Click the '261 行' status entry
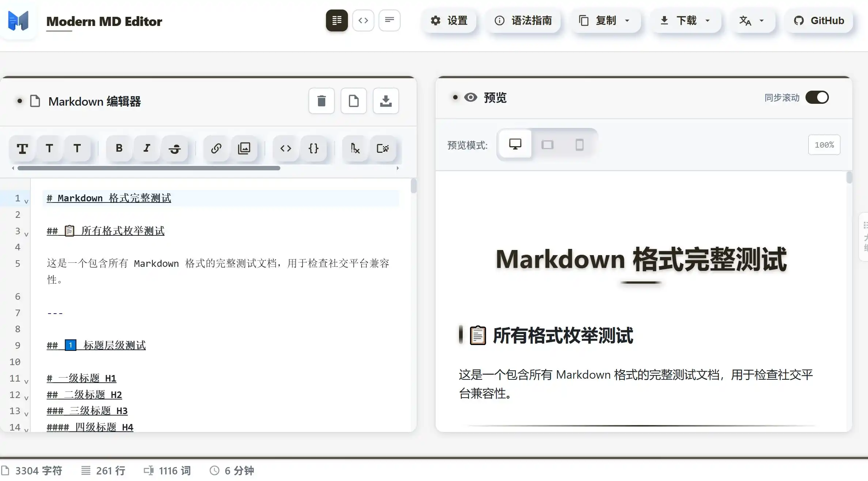Image resolution: width=868 pixels, height=481 pixels. (x=103, y=471)
